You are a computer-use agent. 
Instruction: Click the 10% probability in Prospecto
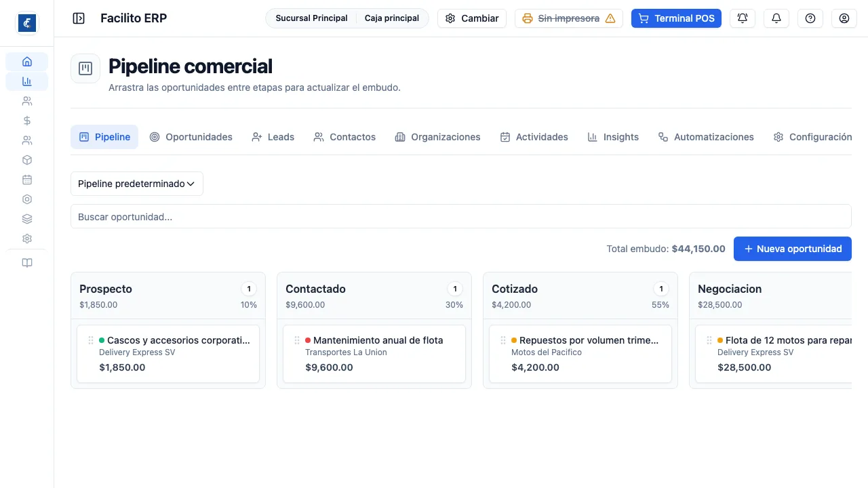tap(249, 305)
